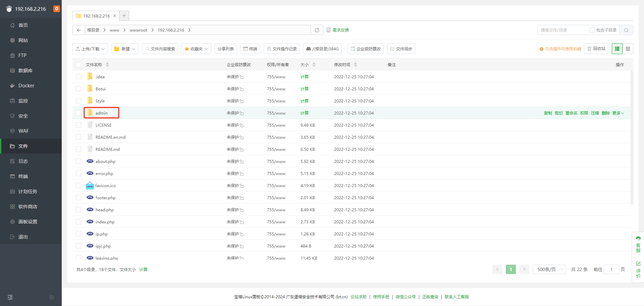The height and width of the screenshot is (306, 644).
Task: Open the 分享列表 share list
Action: coord(226,49)
